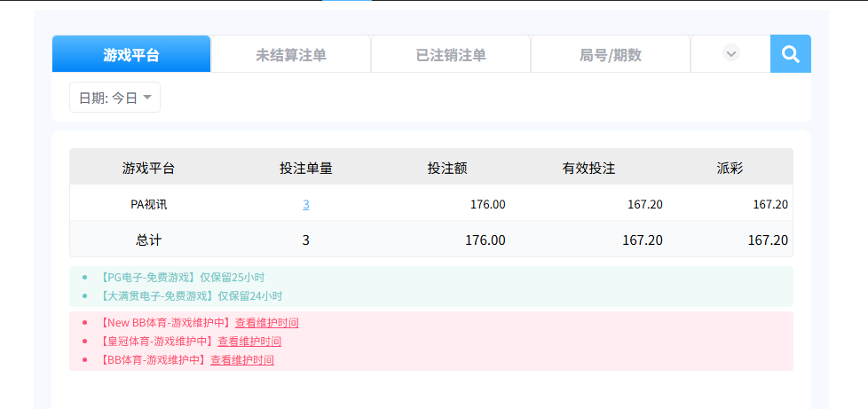Click the 派彩 column header
Viewport: 868px width, 409px height.
pyautogui.click(x=730, y=168)
